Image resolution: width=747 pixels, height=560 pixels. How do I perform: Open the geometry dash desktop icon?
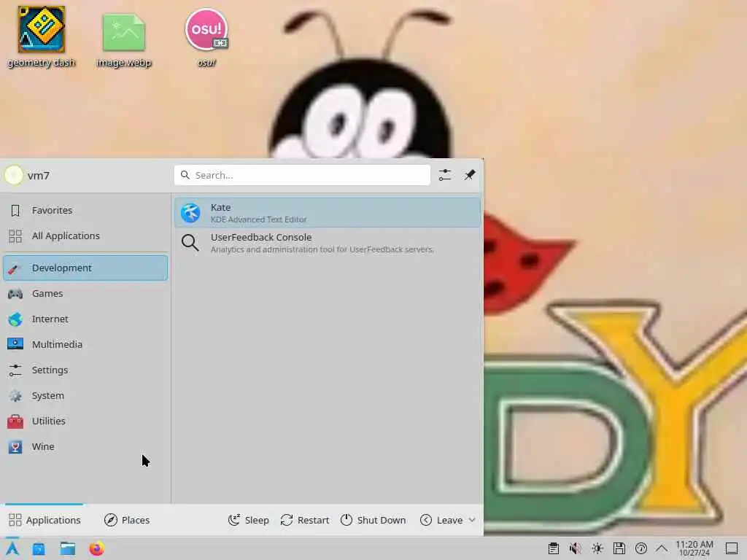coord(42,36)
